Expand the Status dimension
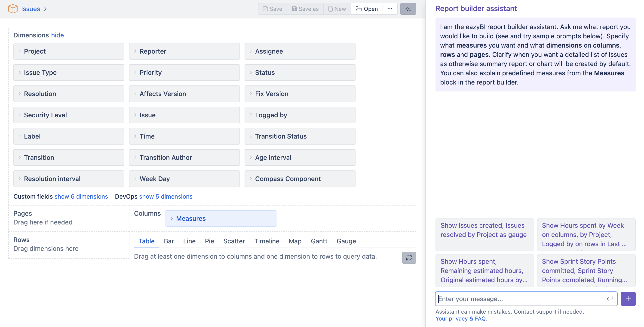 pos(300,73)
